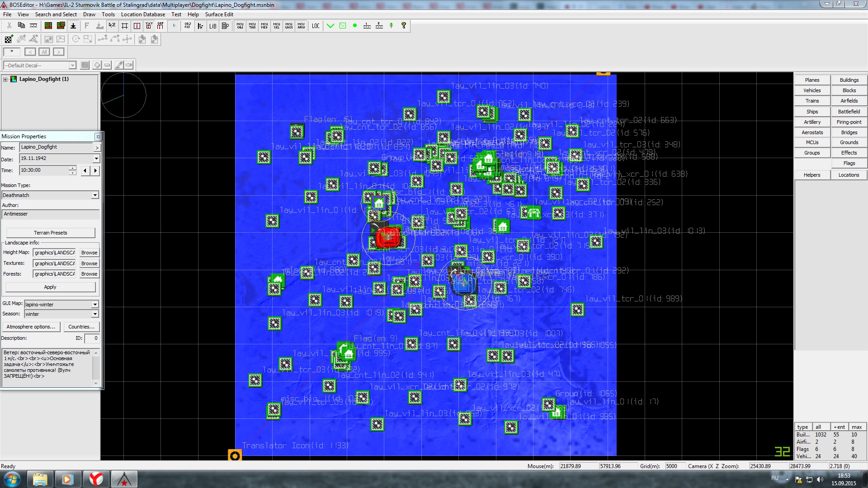Click the Time field stepper arrows
Image resolution: width=868 pixels, height=488 pixels.
[x=72, y=170]
